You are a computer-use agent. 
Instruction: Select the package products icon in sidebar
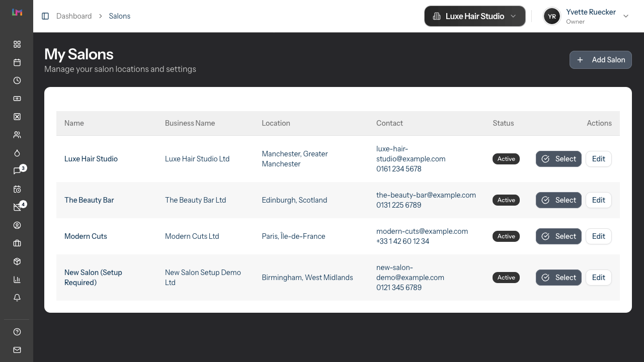pos(17,261)
